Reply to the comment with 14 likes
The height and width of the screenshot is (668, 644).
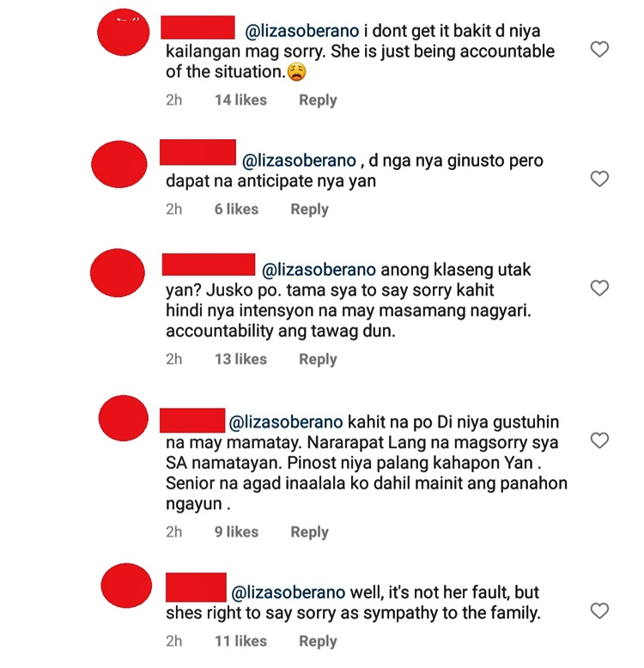point(318,100)
